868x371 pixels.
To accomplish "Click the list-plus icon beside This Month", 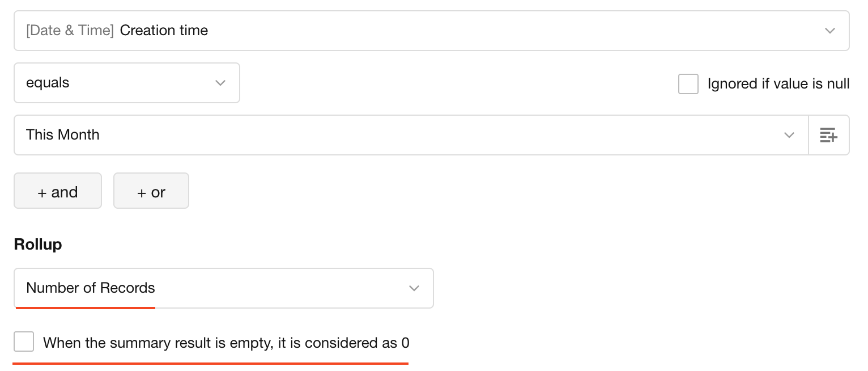I will 828,135.
